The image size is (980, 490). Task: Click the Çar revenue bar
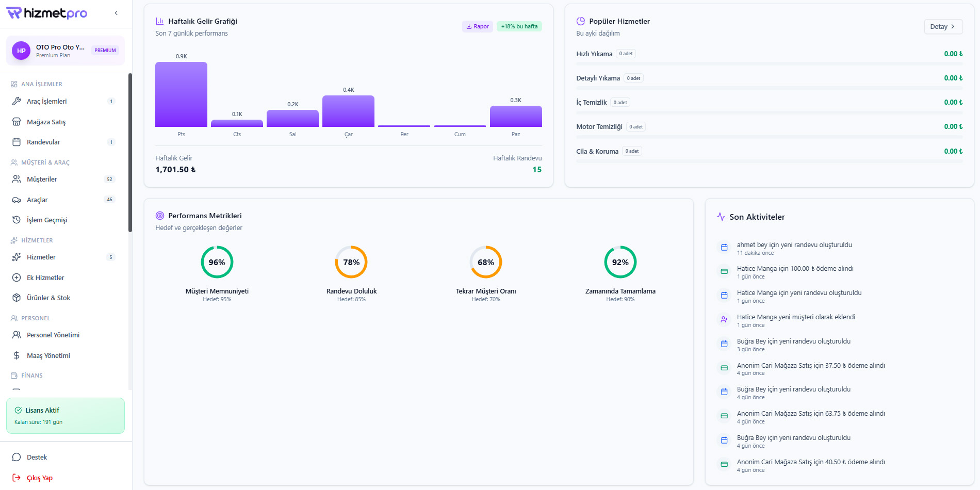tap(348, 111)
